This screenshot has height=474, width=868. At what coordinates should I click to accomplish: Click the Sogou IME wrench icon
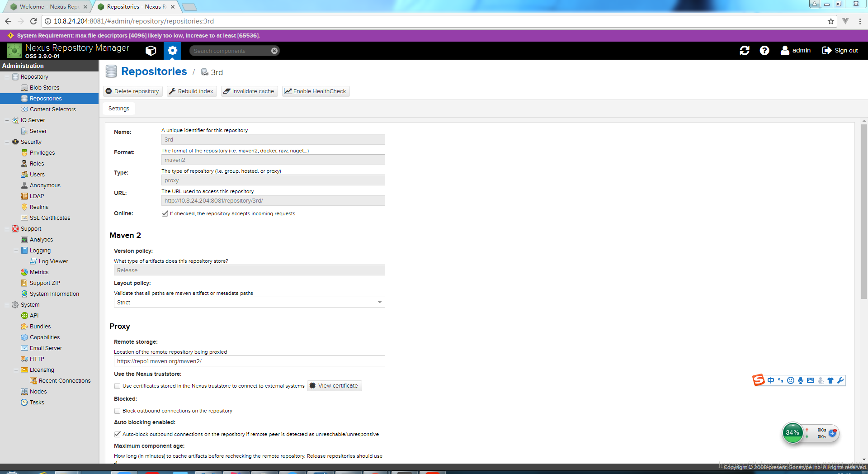tap(840, 380)
